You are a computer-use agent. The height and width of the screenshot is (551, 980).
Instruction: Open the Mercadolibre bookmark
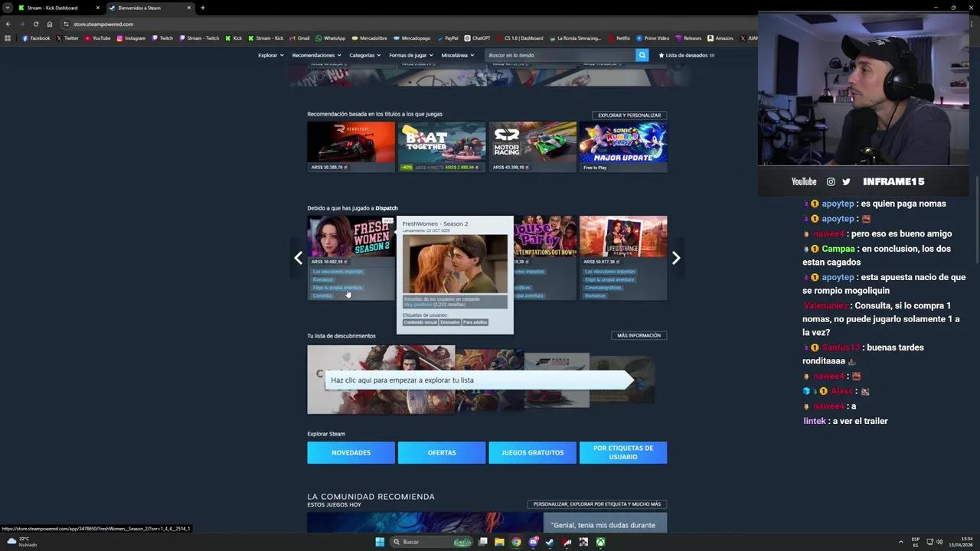[369, 38]
